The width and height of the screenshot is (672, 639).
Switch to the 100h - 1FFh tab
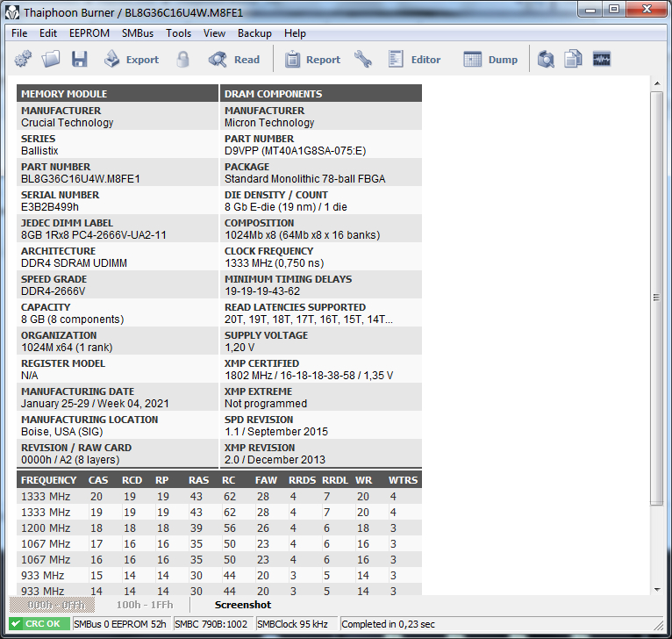145,605
